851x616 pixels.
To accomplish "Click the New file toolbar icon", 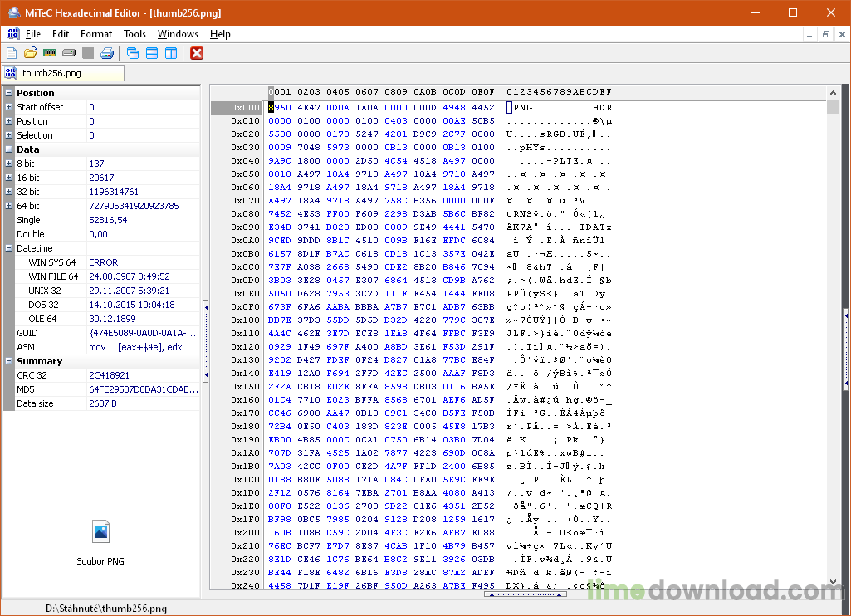I will [12, 53].
